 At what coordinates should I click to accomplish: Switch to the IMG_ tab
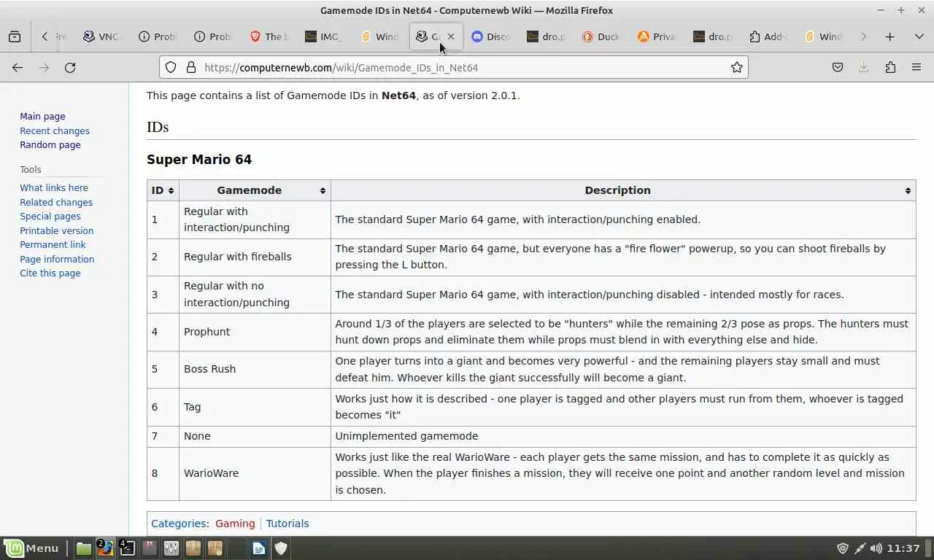324,36
